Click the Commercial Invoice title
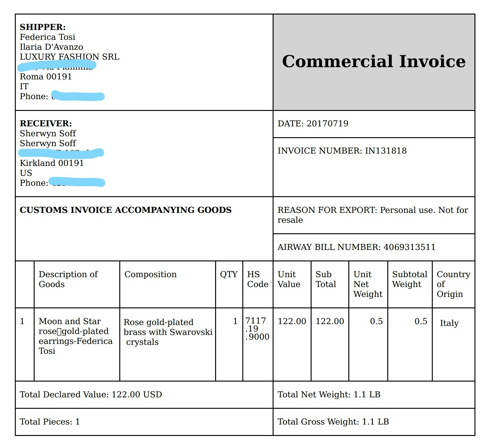489x448 pixels. point(374,61)
